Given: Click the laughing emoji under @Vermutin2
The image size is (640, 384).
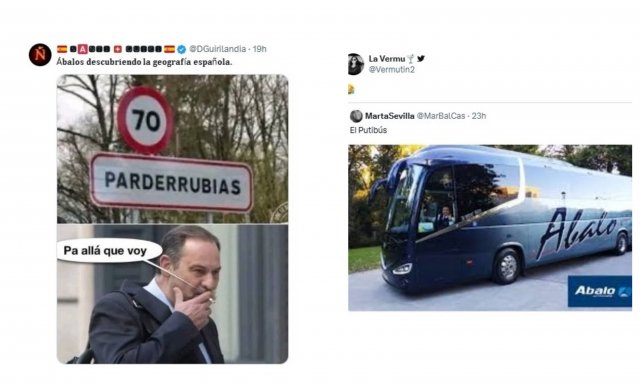Looking at the screenshot, I should click(x=351, y=89).
